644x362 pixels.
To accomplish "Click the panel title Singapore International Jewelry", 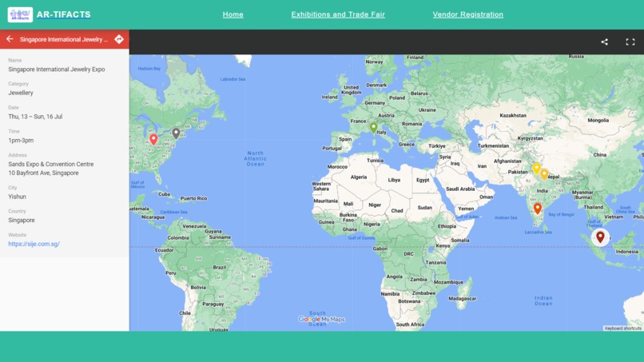I will tap(64, 39).
